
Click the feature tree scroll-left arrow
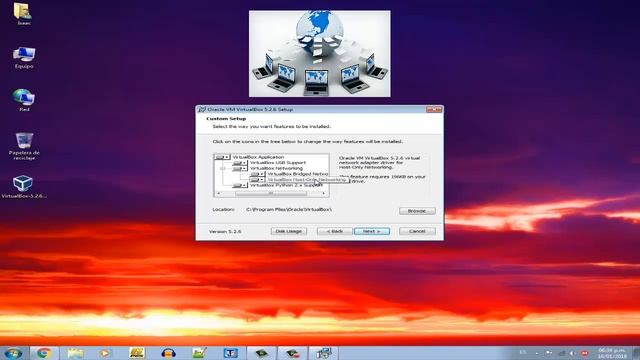[218, 193]
